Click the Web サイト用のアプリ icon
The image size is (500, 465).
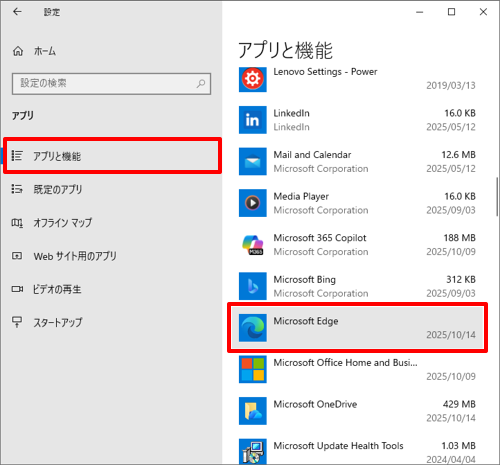click(17, 256)
